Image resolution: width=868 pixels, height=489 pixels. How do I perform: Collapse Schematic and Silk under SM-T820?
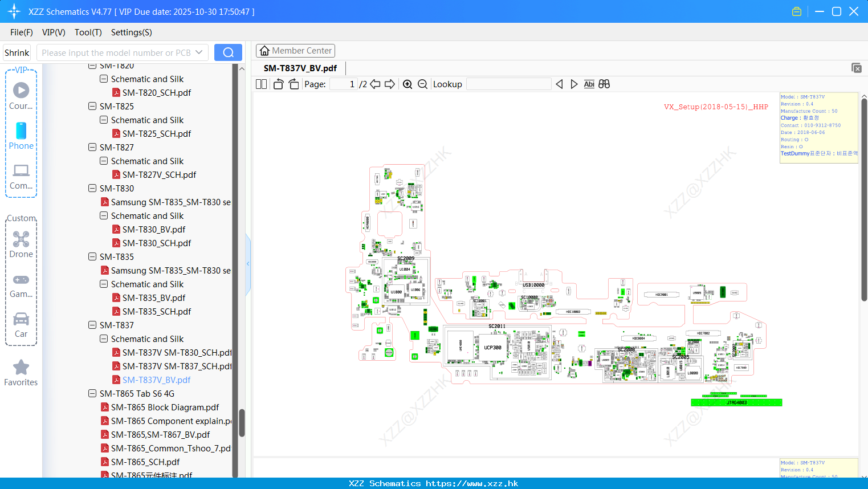[x=104, y=79]
